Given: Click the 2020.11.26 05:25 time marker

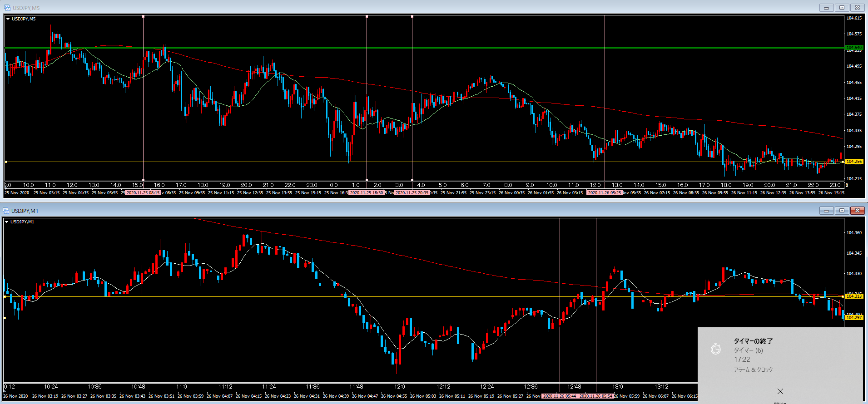Looking at the screenshot, I should [x=604, y=193].
